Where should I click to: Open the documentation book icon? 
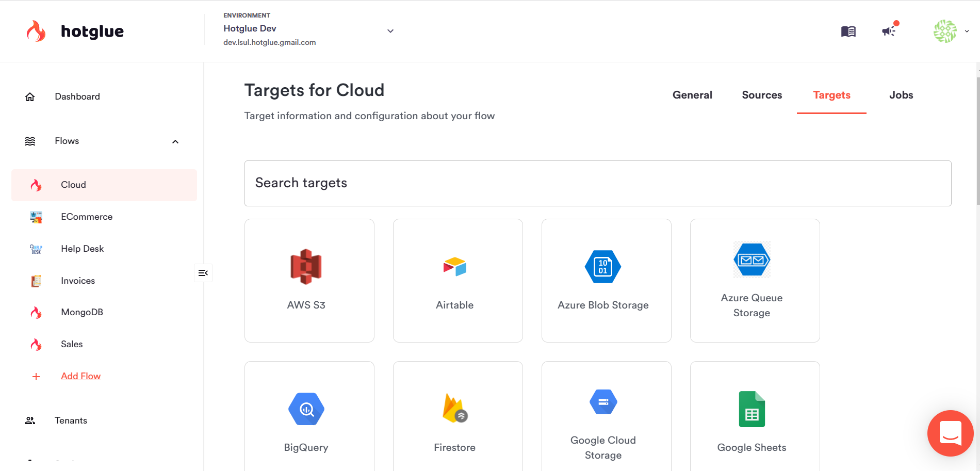click(848, 31)
